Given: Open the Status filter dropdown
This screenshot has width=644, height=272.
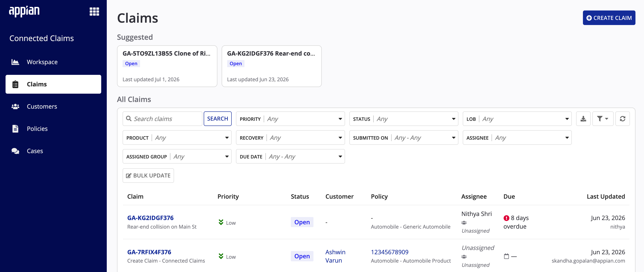Looking at the screenshot, I should coord(404,119).
